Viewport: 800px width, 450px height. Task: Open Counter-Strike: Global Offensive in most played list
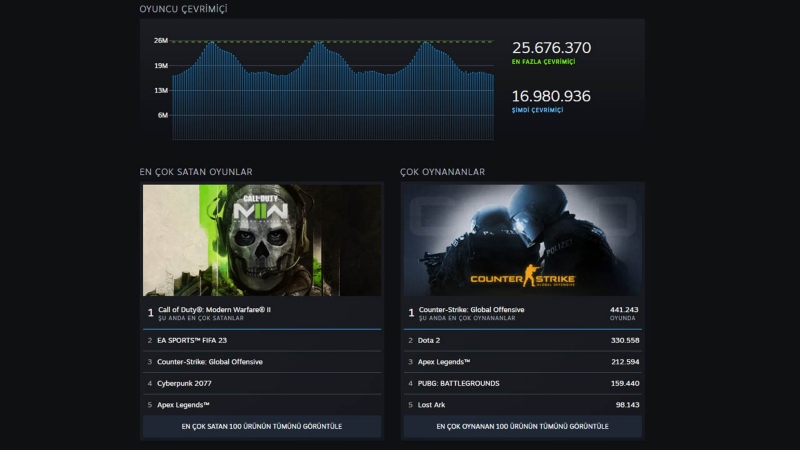click(472, 310)
